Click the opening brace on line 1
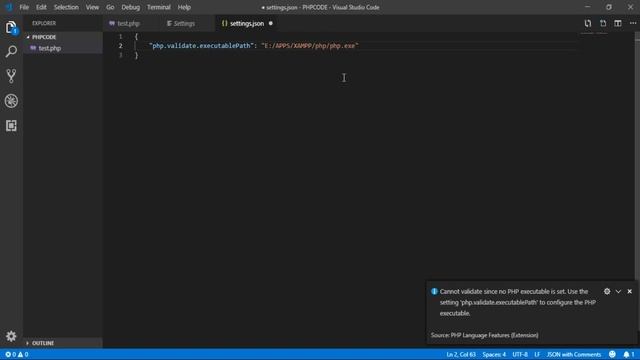 136,36
